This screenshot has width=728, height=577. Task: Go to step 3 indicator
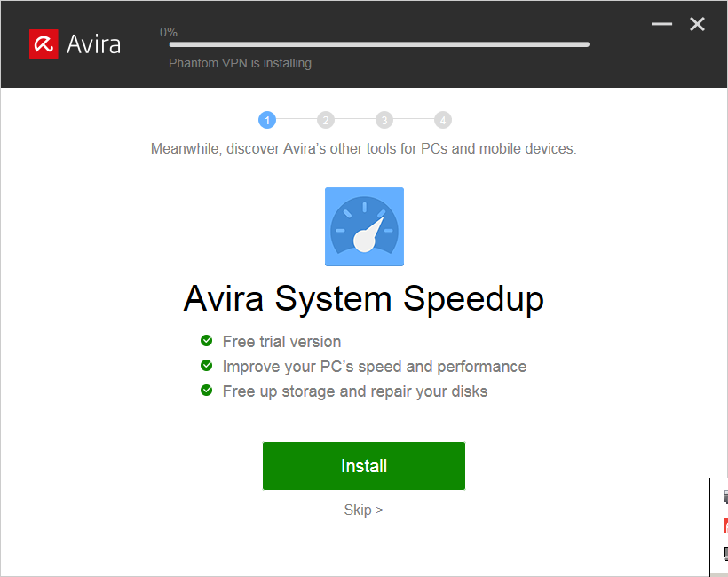point(384,120)
